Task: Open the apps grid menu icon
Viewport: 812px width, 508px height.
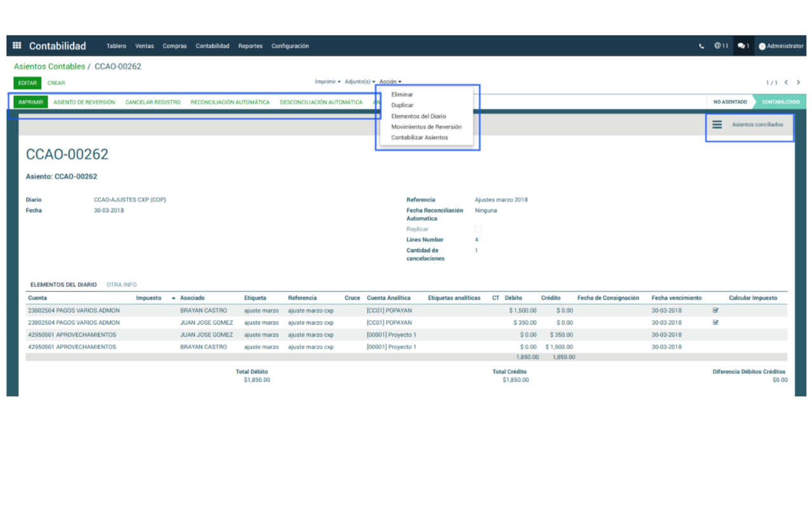Action: pos(17,46)
